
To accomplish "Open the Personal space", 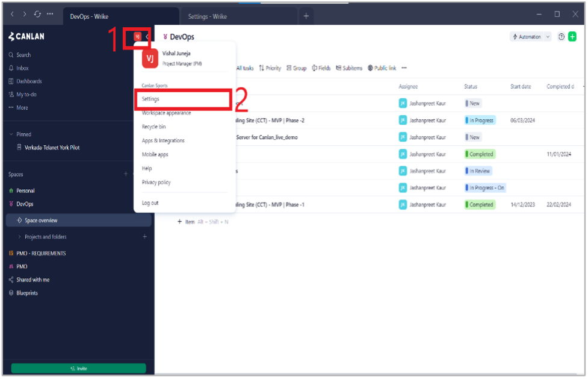I will click(22, 191).
